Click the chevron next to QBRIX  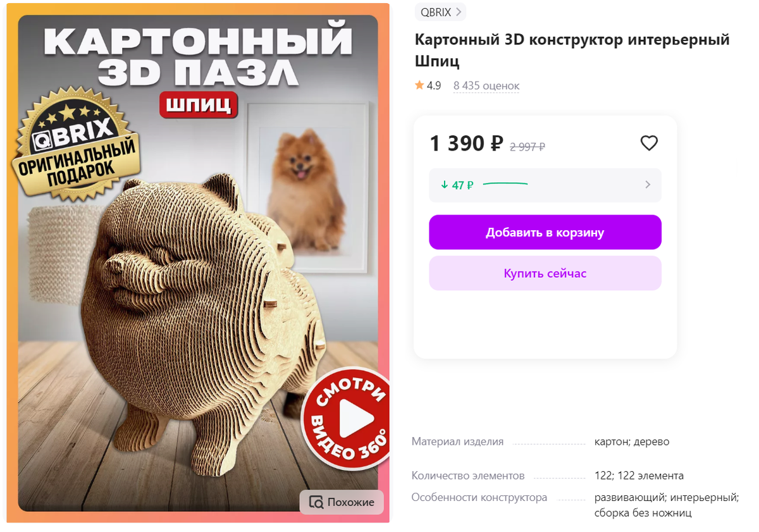pyautogui.click(x=459, y=11)
